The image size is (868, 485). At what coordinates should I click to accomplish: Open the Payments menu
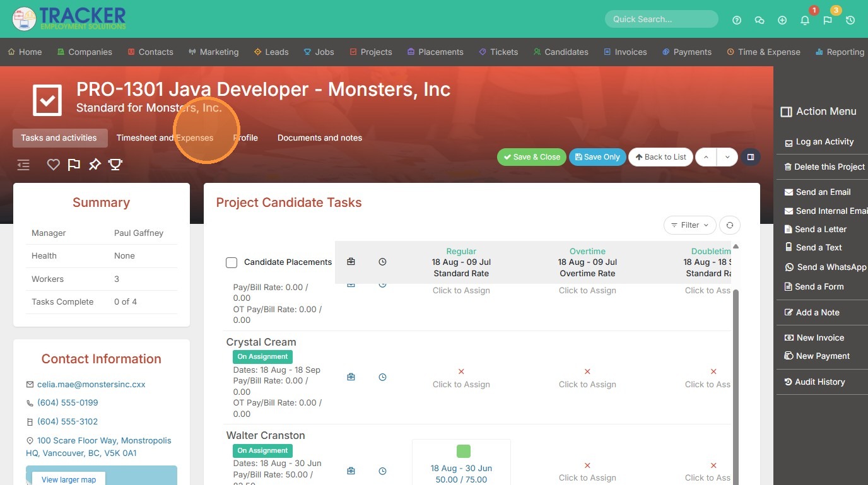click(x=687, y=52)
